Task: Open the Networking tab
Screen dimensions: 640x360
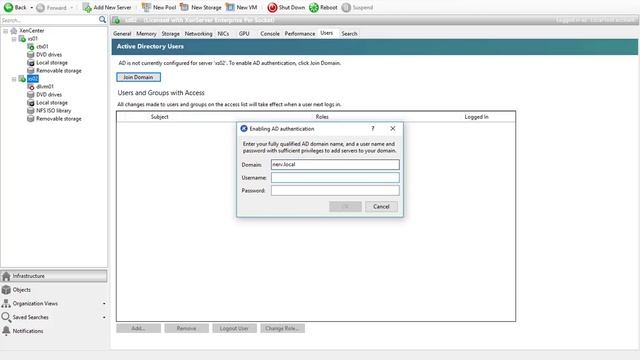Action: pyautogui.click(x=198, y=33)
